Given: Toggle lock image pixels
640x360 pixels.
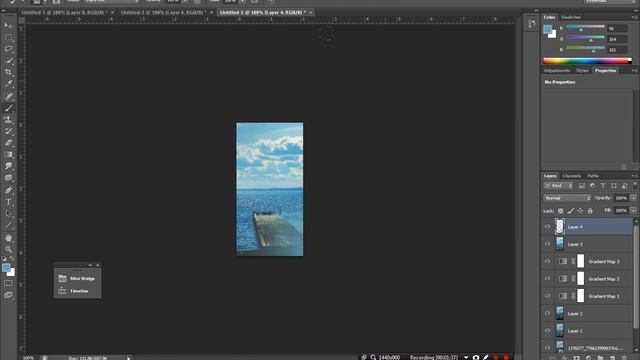Looking at the screenshot, I should [570, 211].
